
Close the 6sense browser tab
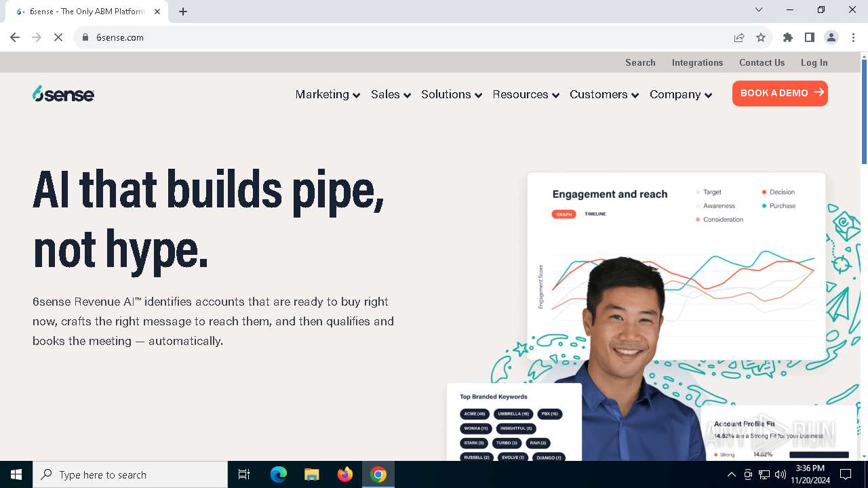click(157, 12)
